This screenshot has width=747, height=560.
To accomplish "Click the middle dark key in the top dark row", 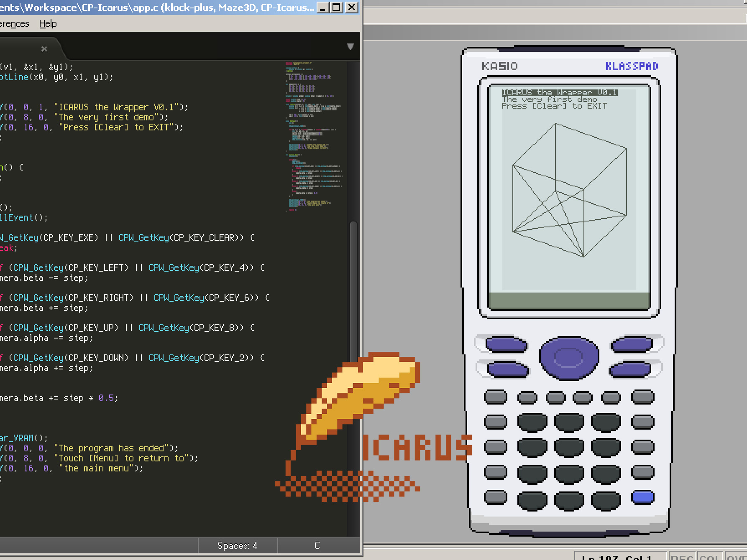I will pos(569,423).
